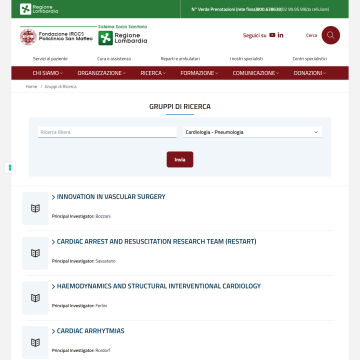The width and height of the screenshot is (360, 360).
Task: Open the YouTube social icon
Action: coord(272,35)
